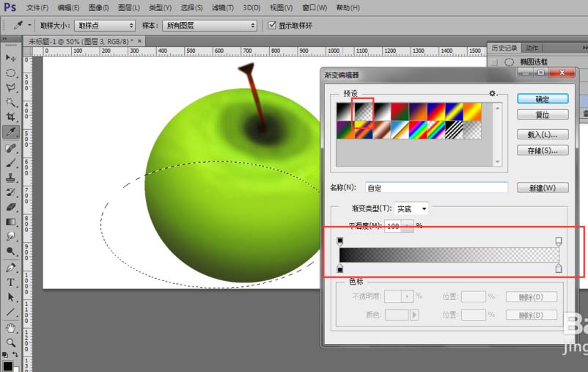Collapse the tools panel double arrow
The height and width of the screenshot is (372, 588).
point(4,39)
